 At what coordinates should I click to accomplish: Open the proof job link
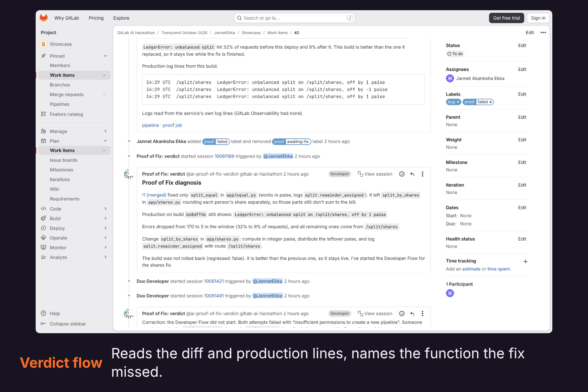[x=172, y=125]
